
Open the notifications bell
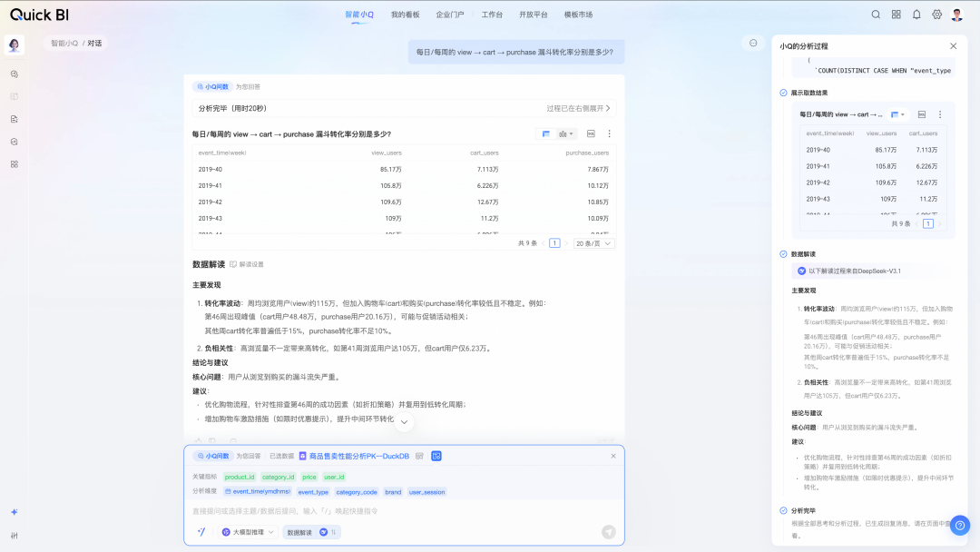coord(916,15)
